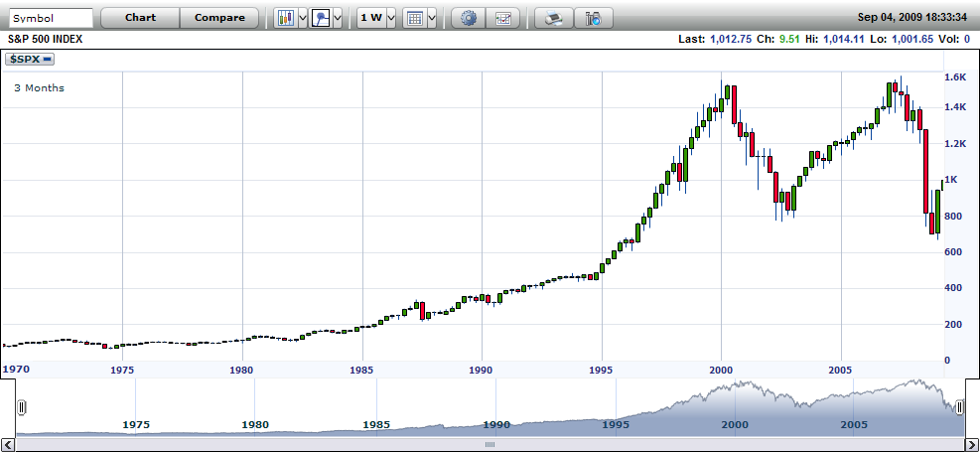Click the Last value 1,012.75

point(731,40)
